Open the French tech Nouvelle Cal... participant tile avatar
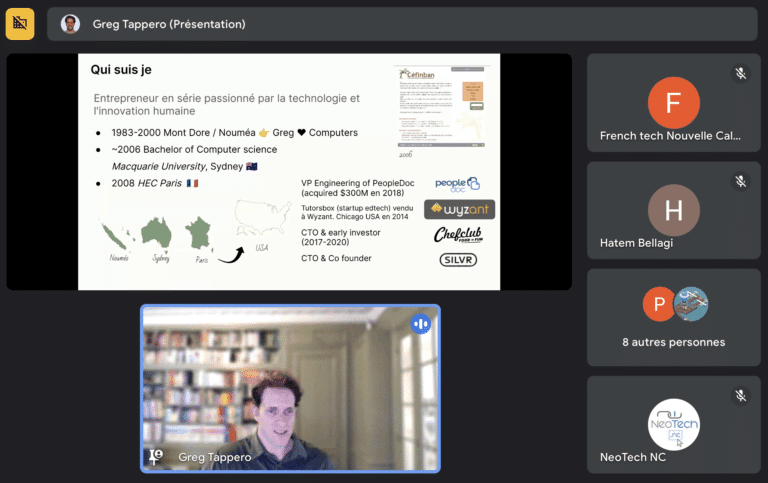Viewport: 768px width, 483px height. pyautogui.click(x=673, y=102)
